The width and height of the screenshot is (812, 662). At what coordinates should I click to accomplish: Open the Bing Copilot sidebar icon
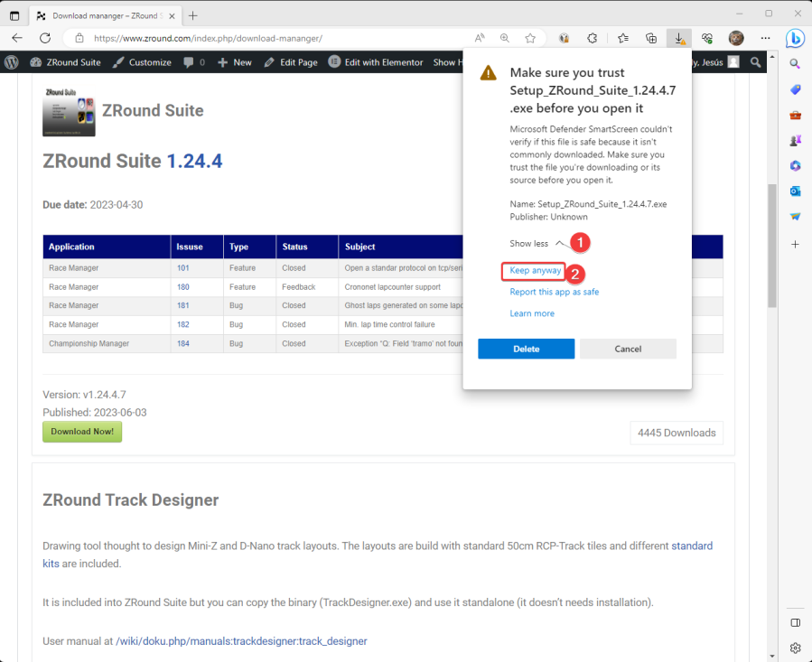coord(795,38)
